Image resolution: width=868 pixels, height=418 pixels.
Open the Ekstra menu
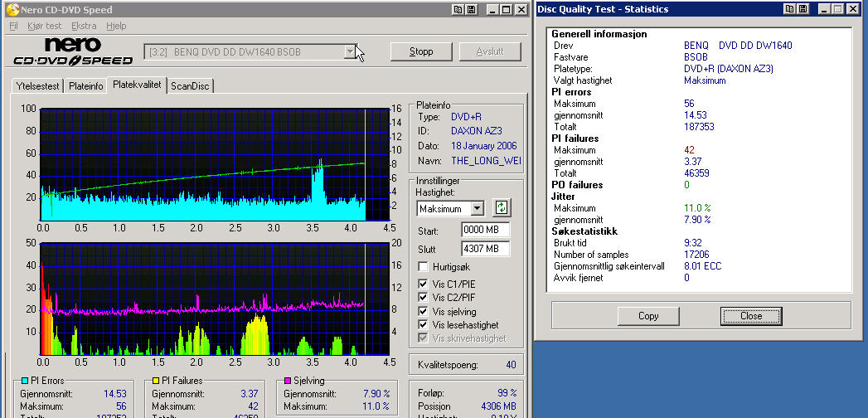coord(84,26)
